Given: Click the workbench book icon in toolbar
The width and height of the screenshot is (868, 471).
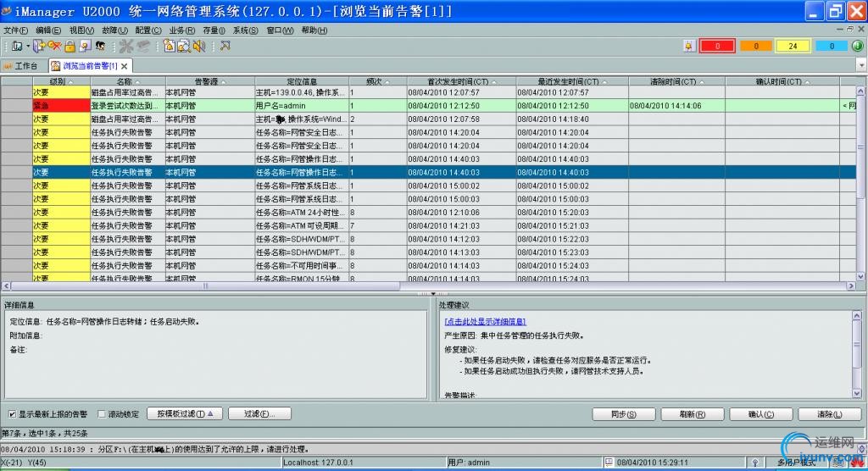Looking at the screenshot, I should tap(17, 47).
